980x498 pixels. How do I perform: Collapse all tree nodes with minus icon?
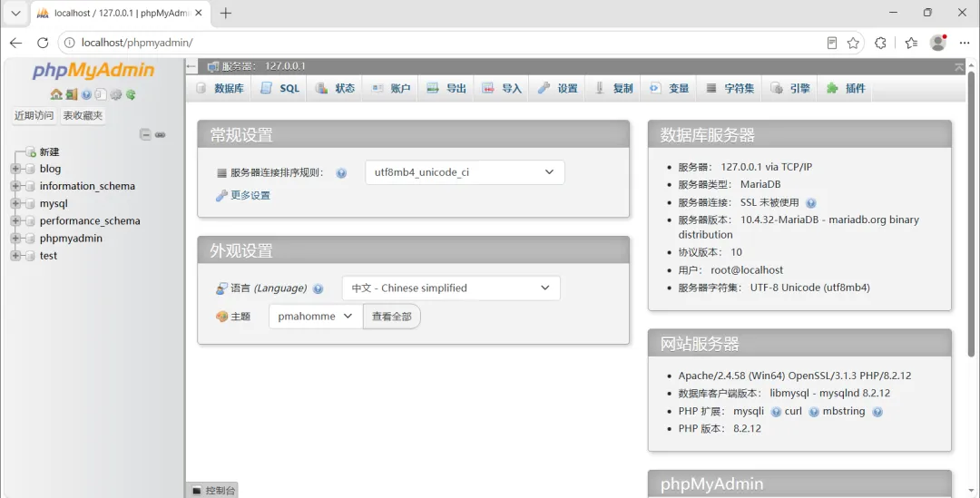point(145,134)
